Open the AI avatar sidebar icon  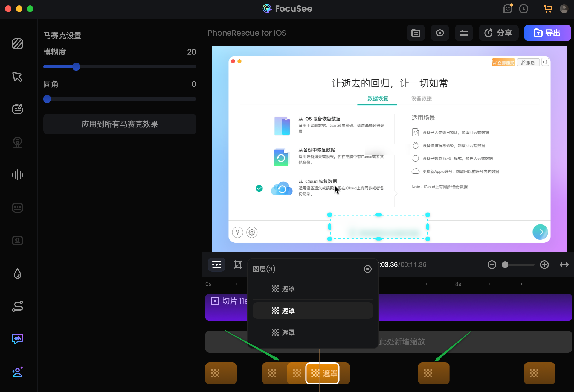pyautogui.click(x=18, y=372)
